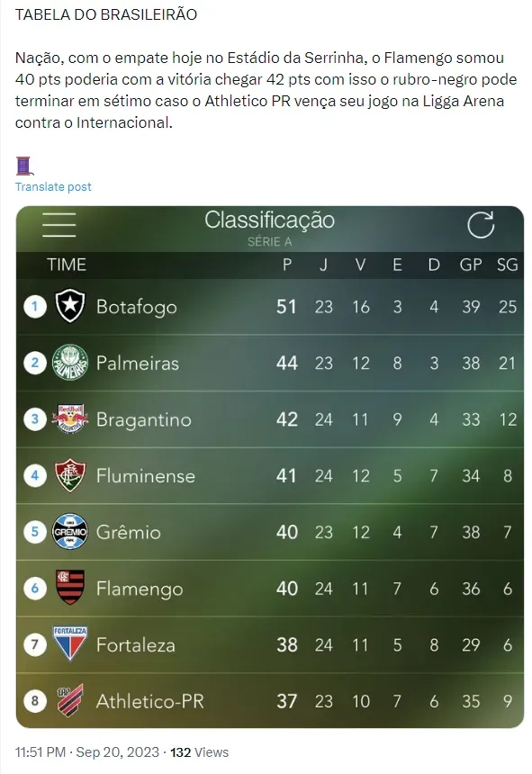Click the Red Bull Bragantino crest
532x774 pixels.
(x=70, y=419)
